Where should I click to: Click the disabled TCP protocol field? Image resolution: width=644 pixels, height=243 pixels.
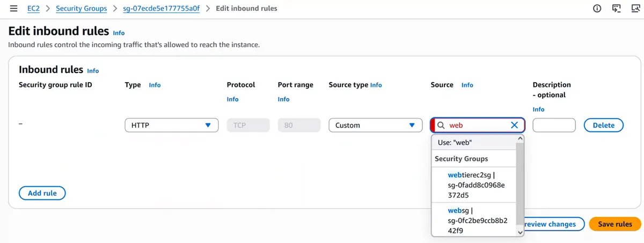click(248, 125)
